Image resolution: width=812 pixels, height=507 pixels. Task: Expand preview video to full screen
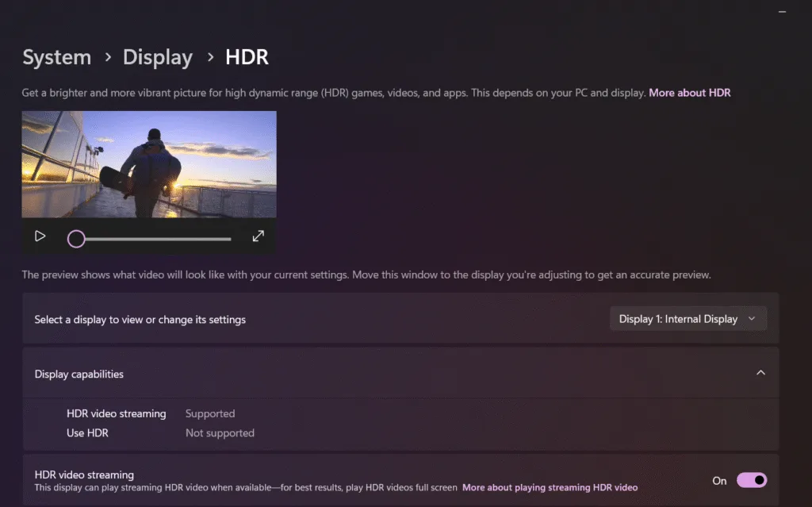coord(258,236)
